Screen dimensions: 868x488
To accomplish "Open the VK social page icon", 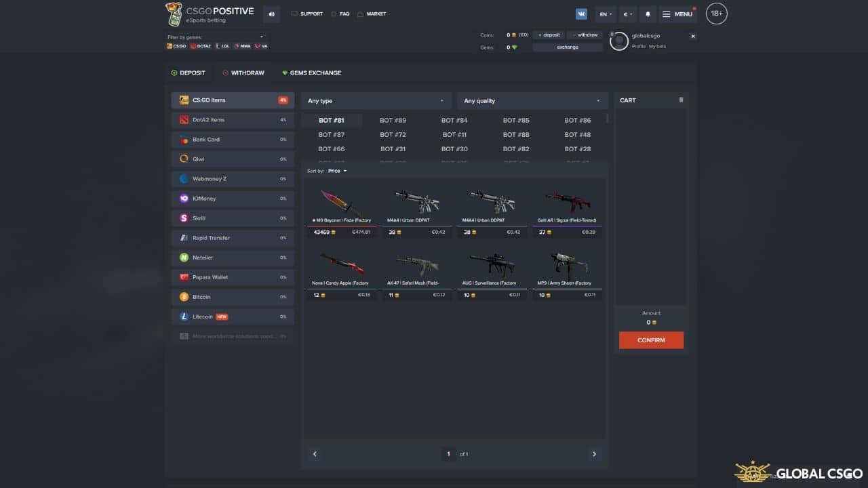I will point(581,14).
